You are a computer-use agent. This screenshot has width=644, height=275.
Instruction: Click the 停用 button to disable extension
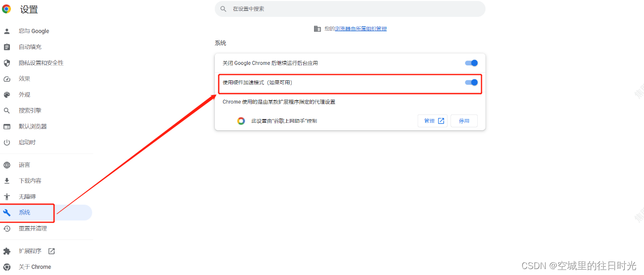pyautogui.click(x=464, y=121)
